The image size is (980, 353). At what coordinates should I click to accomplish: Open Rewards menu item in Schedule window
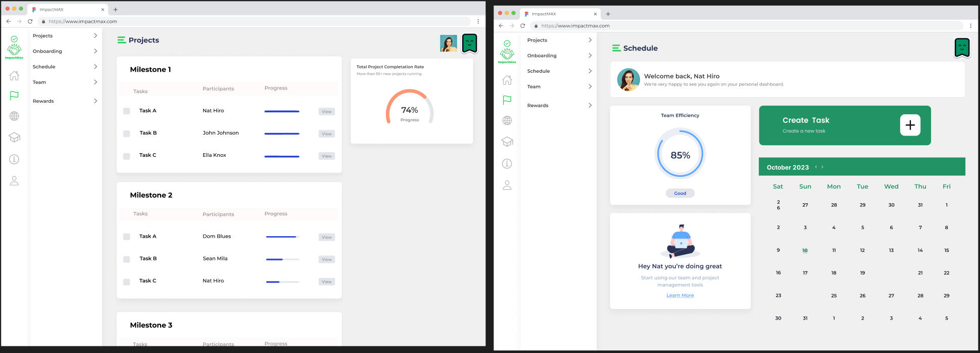(537, 106)
